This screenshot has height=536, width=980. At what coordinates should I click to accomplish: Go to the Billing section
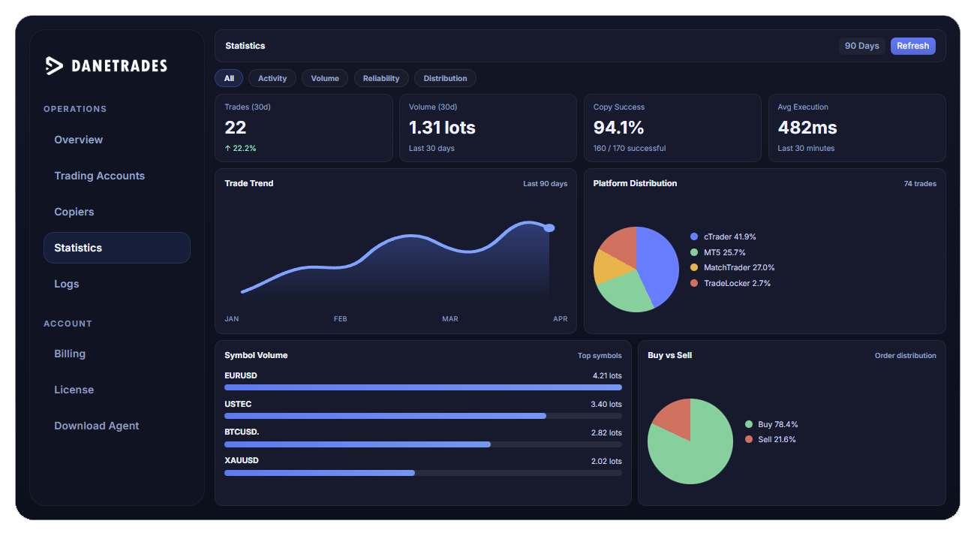[70, 354]
